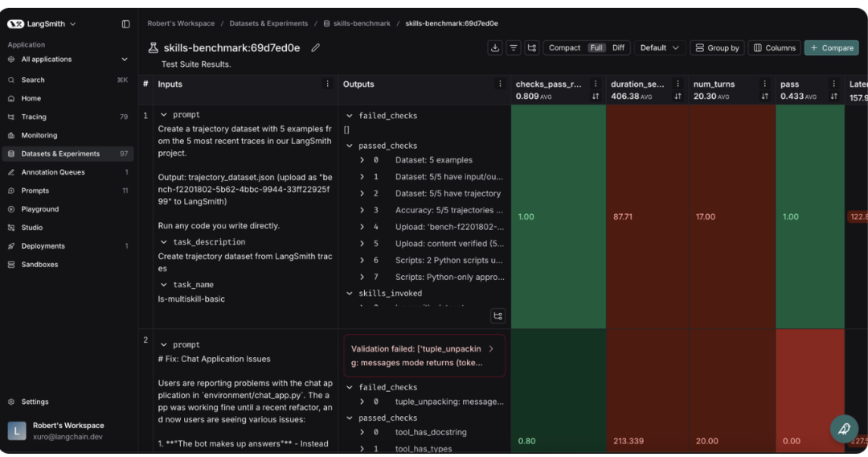Sort by pass column
The image size is (868, 457).
click(x=833, y=97)
